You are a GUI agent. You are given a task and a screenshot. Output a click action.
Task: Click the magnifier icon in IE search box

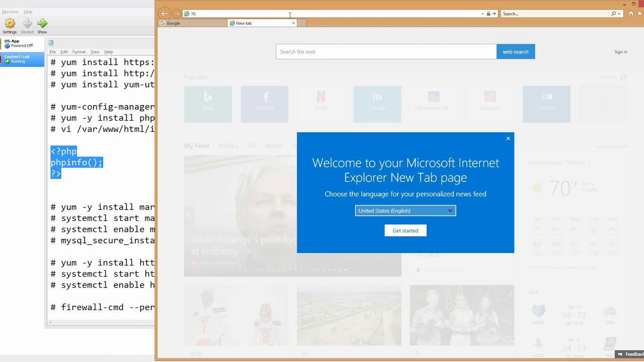(613, 14)
